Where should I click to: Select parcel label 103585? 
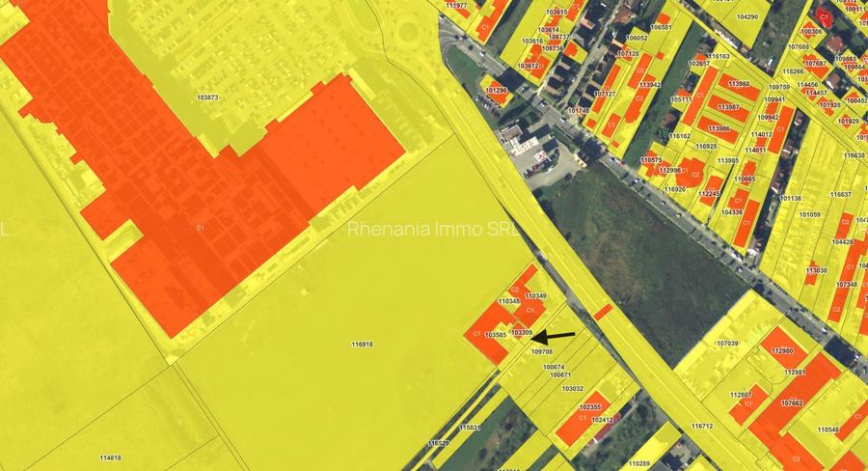click(496, 335)
